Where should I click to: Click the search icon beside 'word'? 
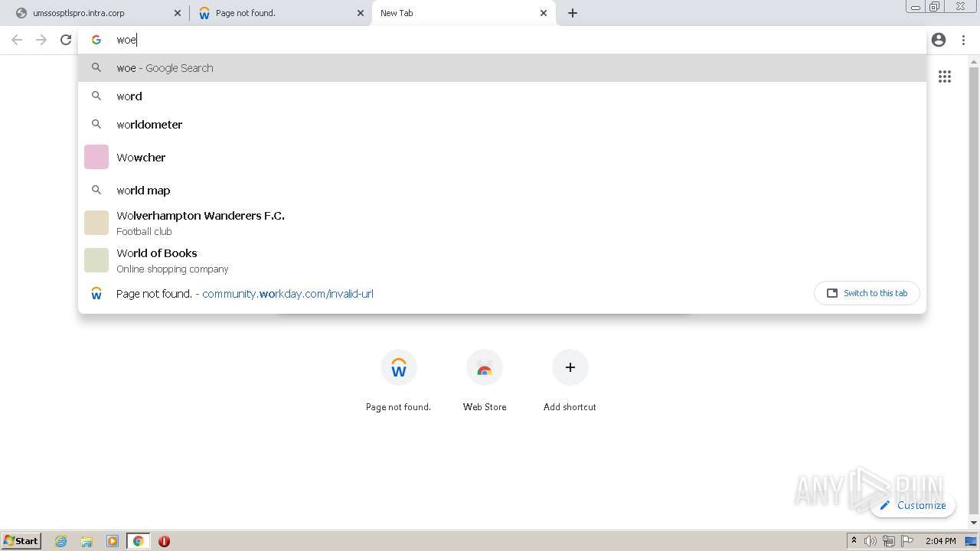(x=96, y=96)
